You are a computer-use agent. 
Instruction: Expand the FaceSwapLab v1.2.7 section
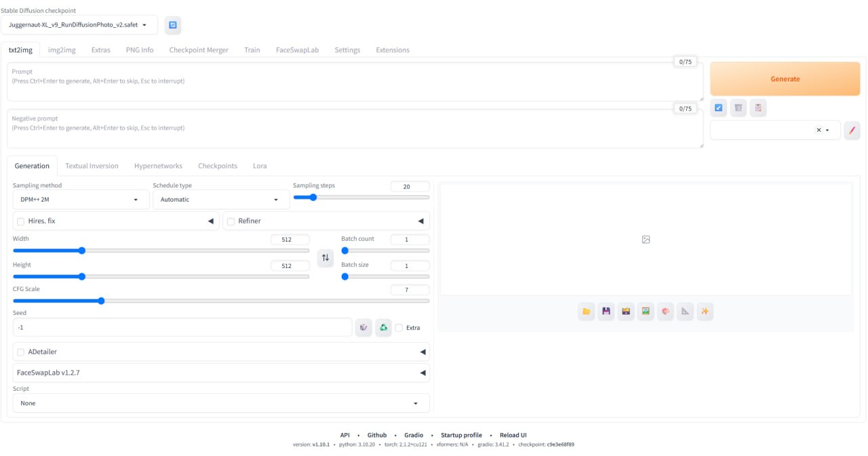[x=221, y=373]
